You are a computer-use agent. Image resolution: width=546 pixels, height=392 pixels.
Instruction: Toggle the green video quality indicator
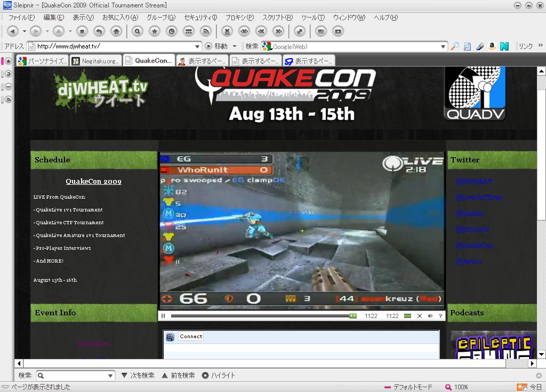pos(407,316)
